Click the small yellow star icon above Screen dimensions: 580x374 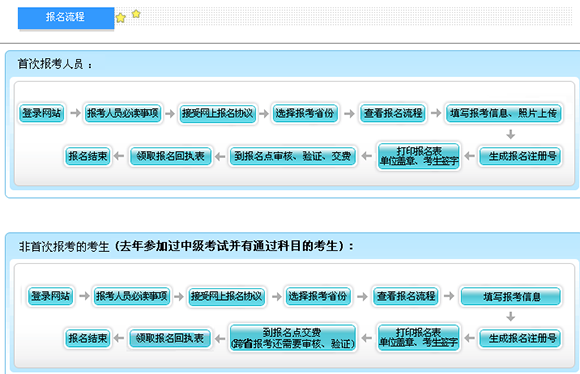pyautogui.click(x=136, y=14)
